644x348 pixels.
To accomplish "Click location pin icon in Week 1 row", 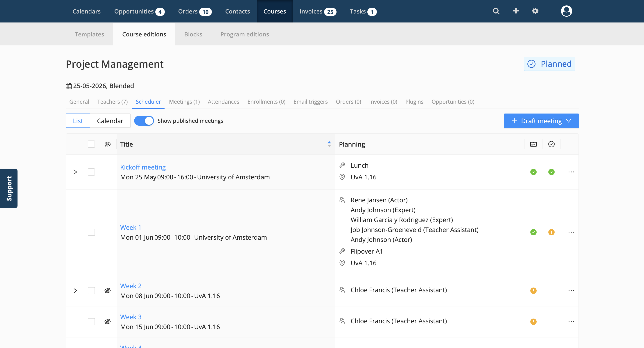I will click(342, 263).
